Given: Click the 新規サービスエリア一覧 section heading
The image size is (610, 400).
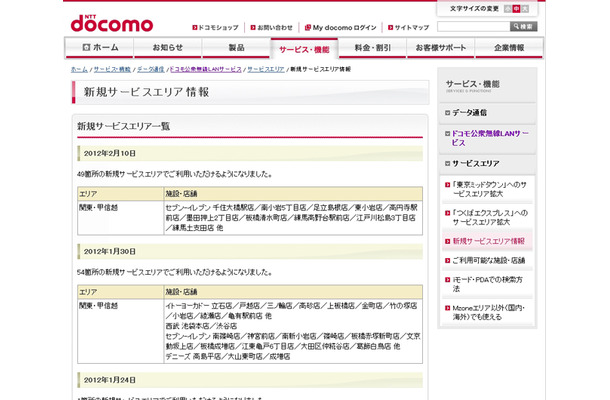Looking at the screenshot, I should (x=123, y=126).
